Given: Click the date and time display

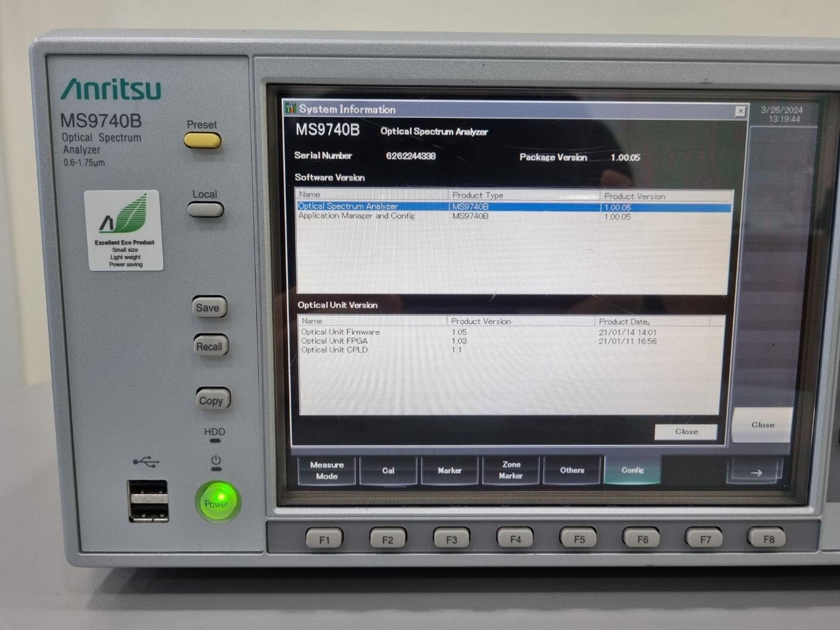Looking at the screenshot, I should [x=782, y=114].
